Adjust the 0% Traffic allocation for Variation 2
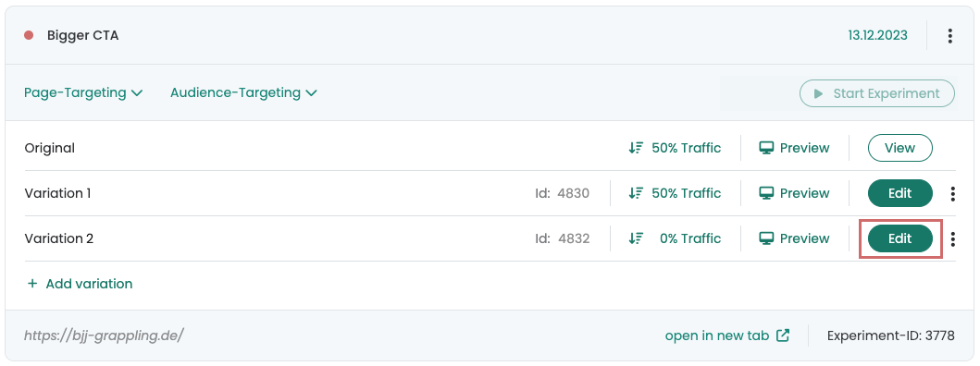Screen dimensions: 980x366 [675, 238]
